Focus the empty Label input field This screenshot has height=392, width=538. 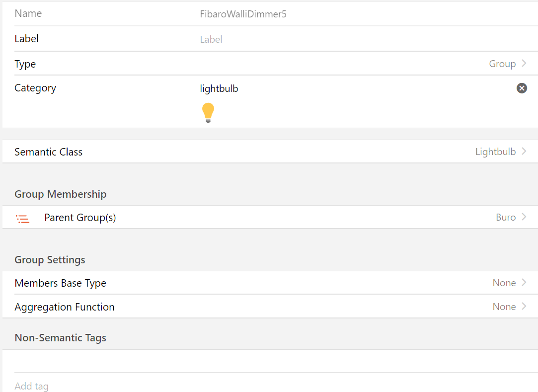click(348, 39)
